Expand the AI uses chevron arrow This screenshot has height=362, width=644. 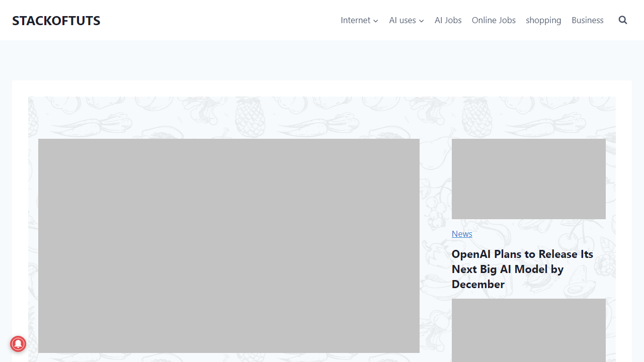422,21
